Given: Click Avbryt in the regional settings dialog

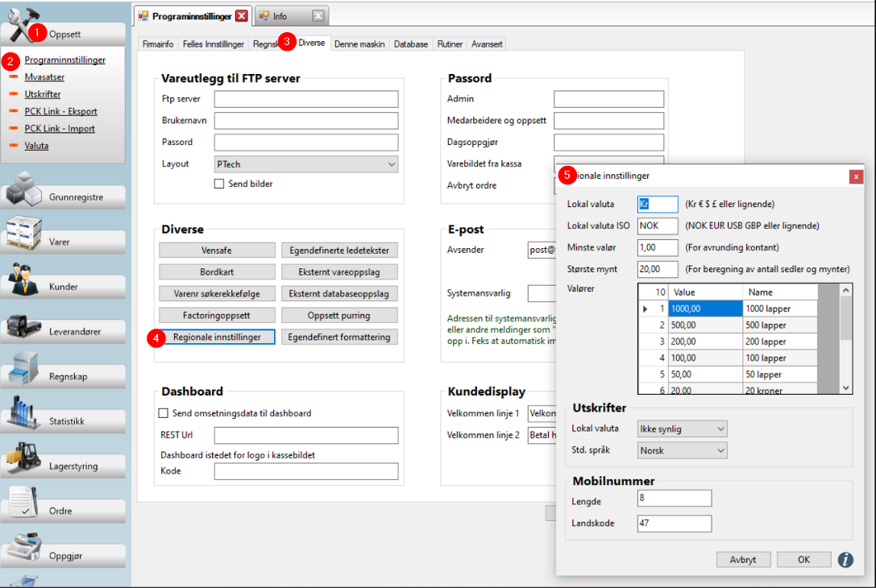Looking at the screenshot, I should (743, 560).
